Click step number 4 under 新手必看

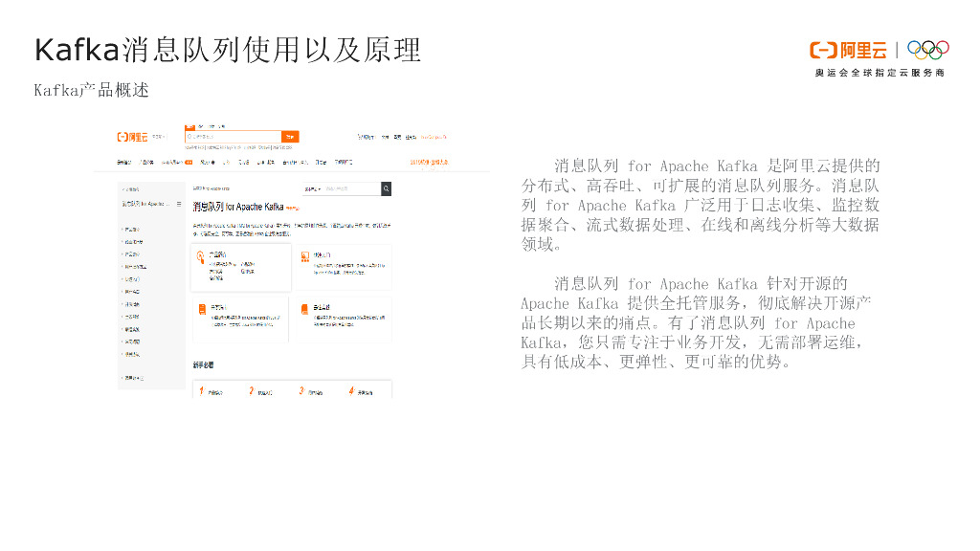coord(351,391)
